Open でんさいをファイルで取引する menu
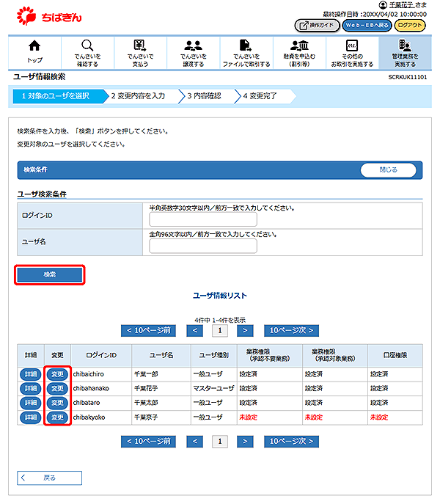This screenshot has height=504, width=440. click(246, 52)
